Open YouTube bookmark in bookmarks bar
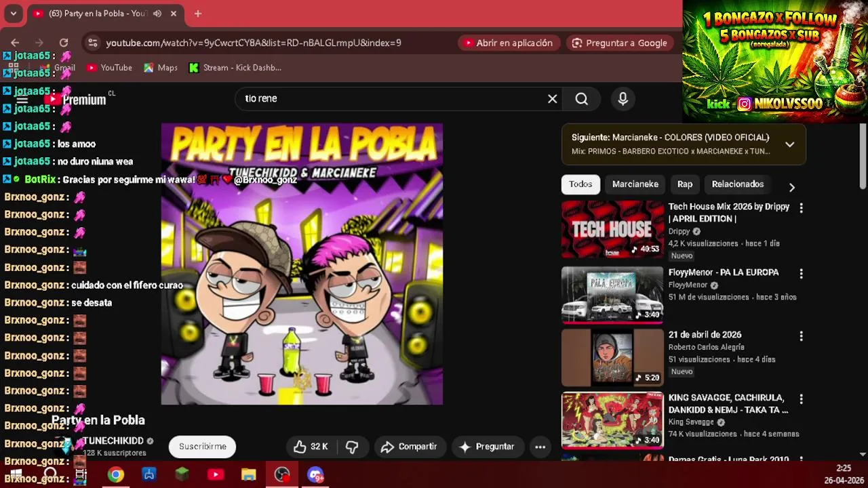The image size is (868, 488). tap(109, 68)
